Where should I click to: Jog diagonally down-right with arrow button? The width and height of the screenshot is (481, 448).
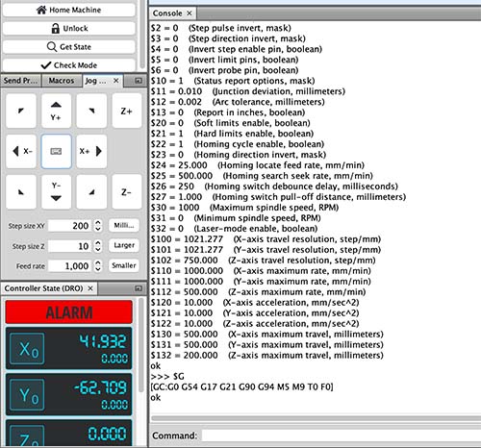[91, 192]
